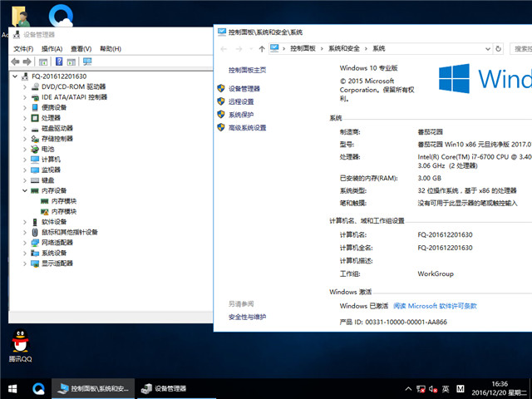Open Help via the blue question-mark toolbar icon
The image size is (532, 399).
pyautogui.click(x=59, y=62)
